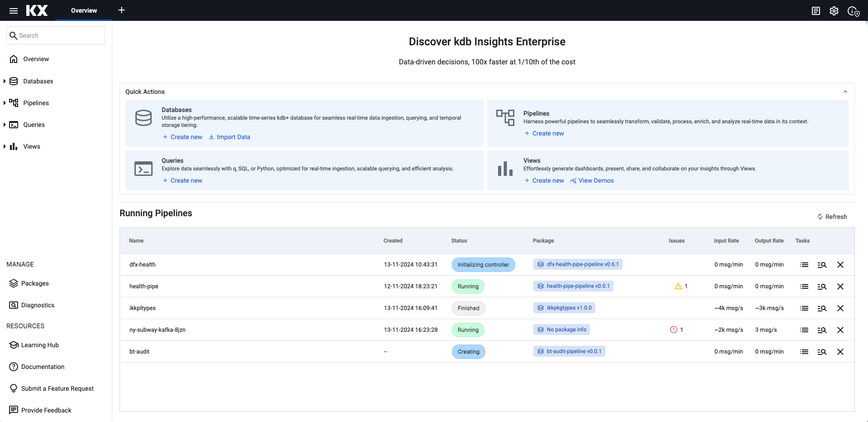Screen dimensions: 868x422
Task: View task list for health-pipe pipeline
Action: [804, 286]
